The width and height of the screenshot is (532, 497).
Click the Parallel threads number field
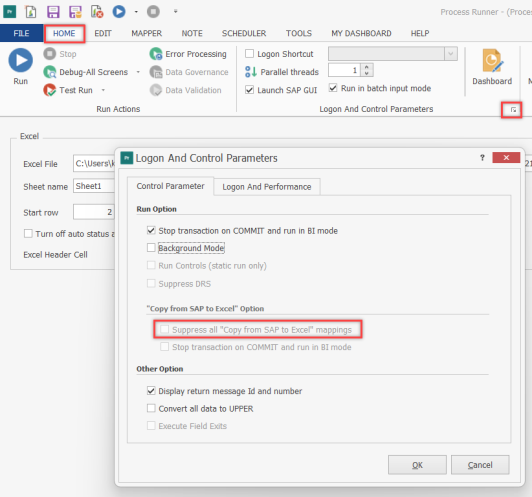pos(345,70)
